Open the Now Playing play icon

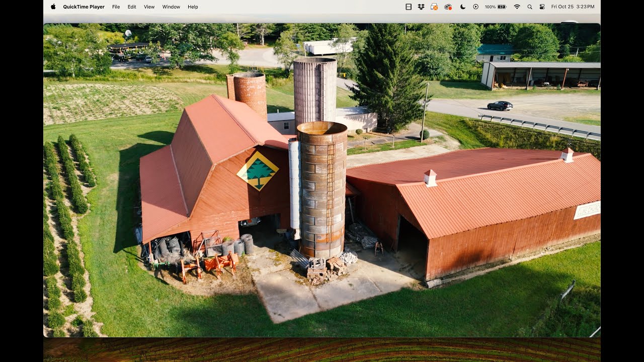(x=475, y=7)
